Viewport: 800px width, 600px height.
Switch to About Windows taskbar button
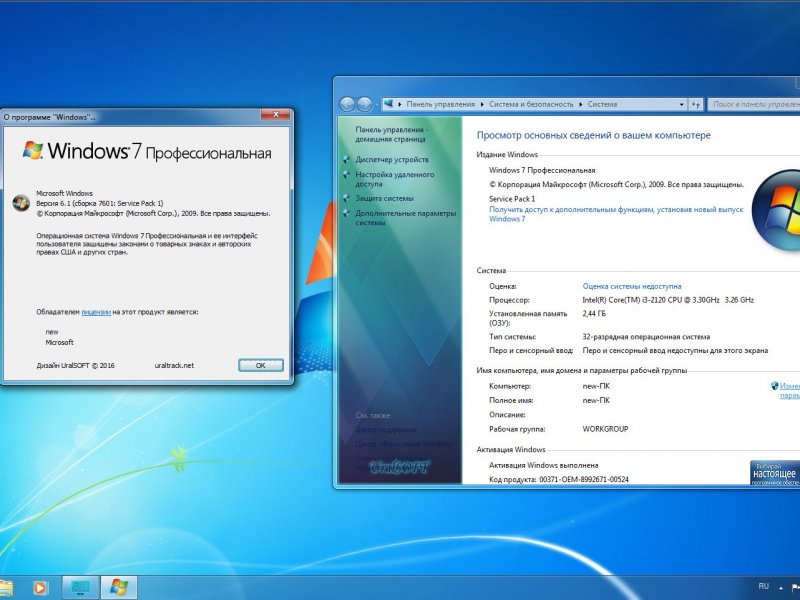click(119, 588)
